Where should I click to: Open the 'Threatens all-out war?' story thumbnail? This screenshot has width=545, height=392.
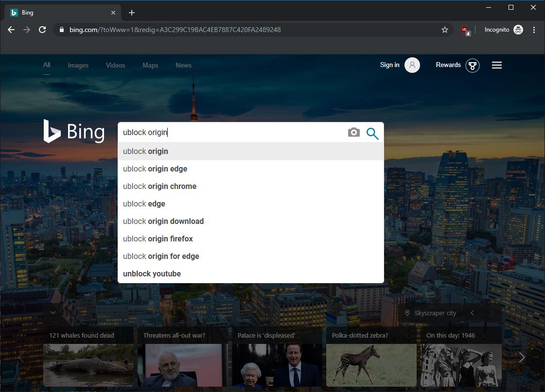183,365
